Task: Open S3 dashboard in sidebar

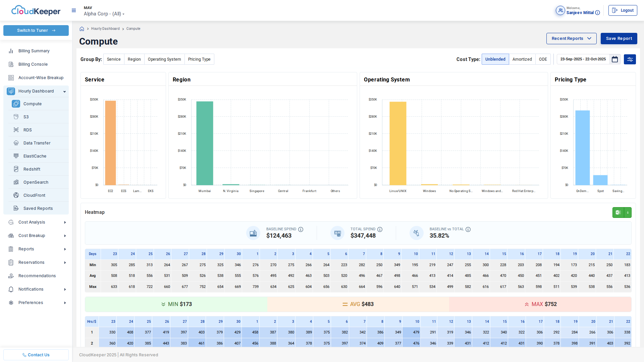Action: [26, 117]
